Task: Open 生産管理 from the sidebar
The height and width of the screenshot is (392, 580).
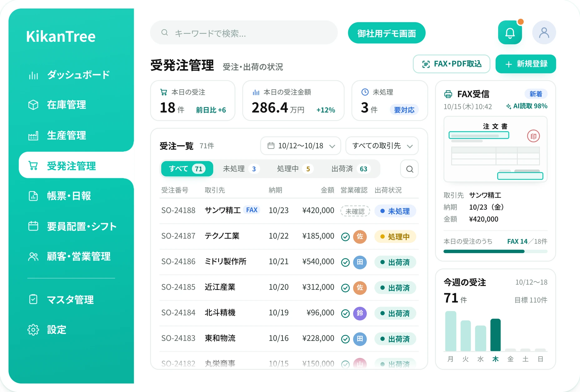Action: pyautogui.click(x=57, y=135)
